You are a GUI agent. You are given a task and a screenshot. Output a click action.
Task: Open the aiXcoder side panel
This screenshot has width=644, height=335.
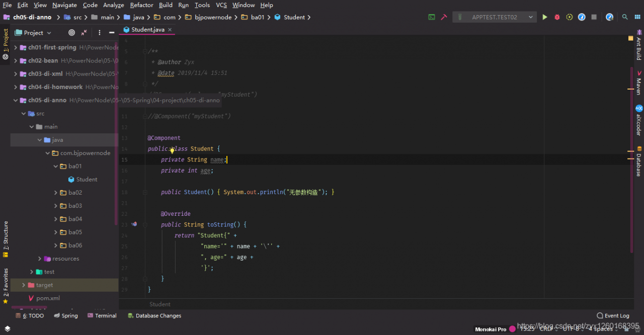coord(639,121)
